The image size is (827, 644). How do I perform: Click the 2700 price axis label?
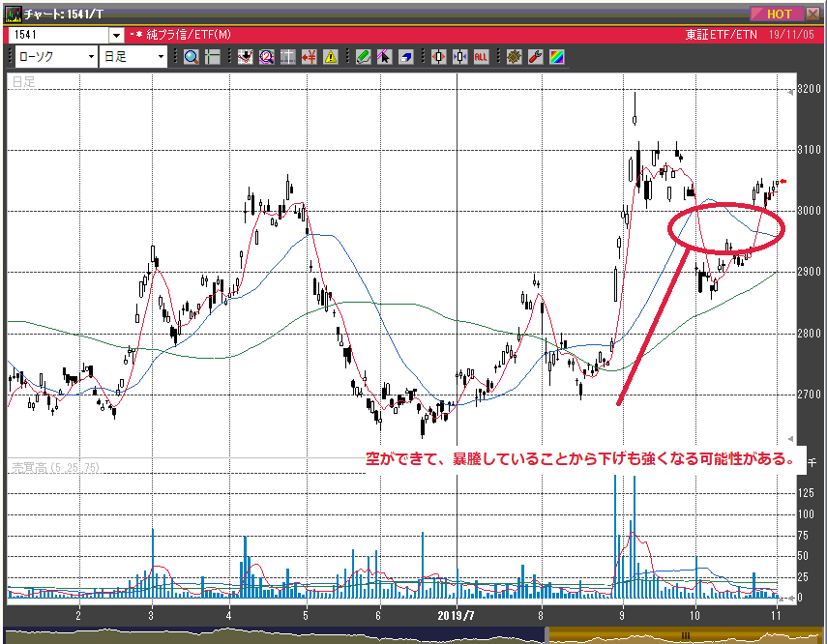[x=809, y=394]
